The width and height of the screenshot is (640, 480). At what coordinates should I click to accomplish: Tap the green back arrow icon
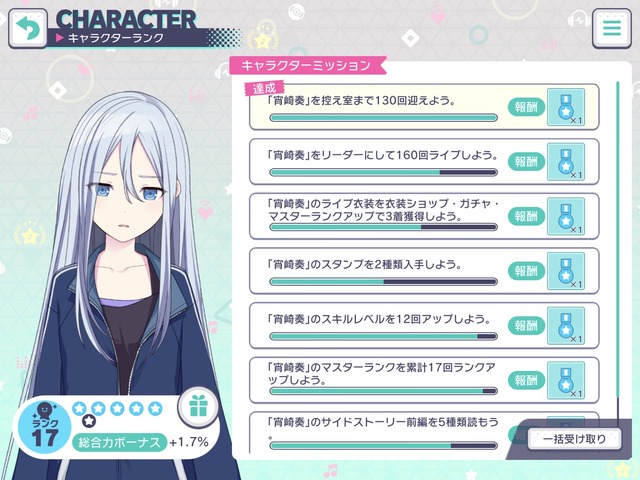[x=28, y=29]
